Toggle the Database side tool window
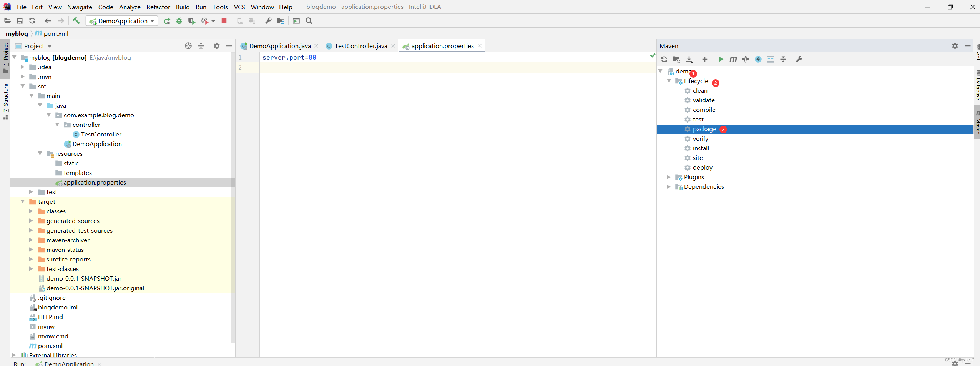Image resolution: width=980 pixels, height=366 pixels. tap(977, 85)
